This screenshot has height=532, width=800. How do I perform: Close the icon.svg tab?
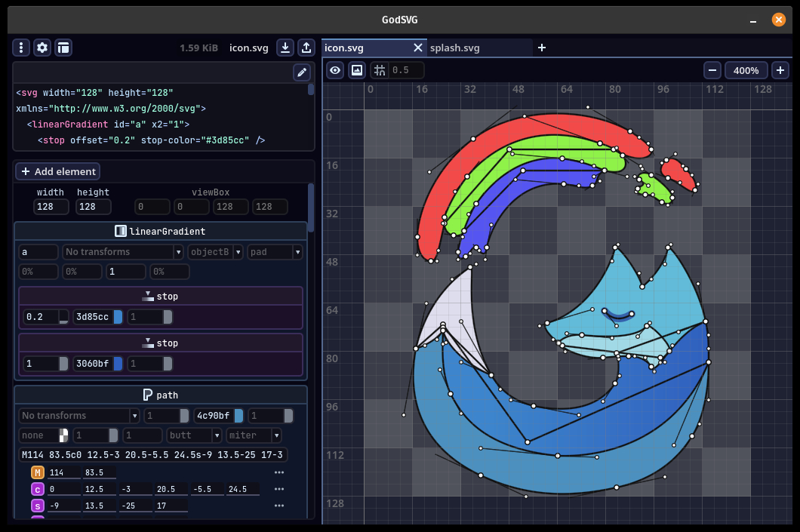pos(417,48)
